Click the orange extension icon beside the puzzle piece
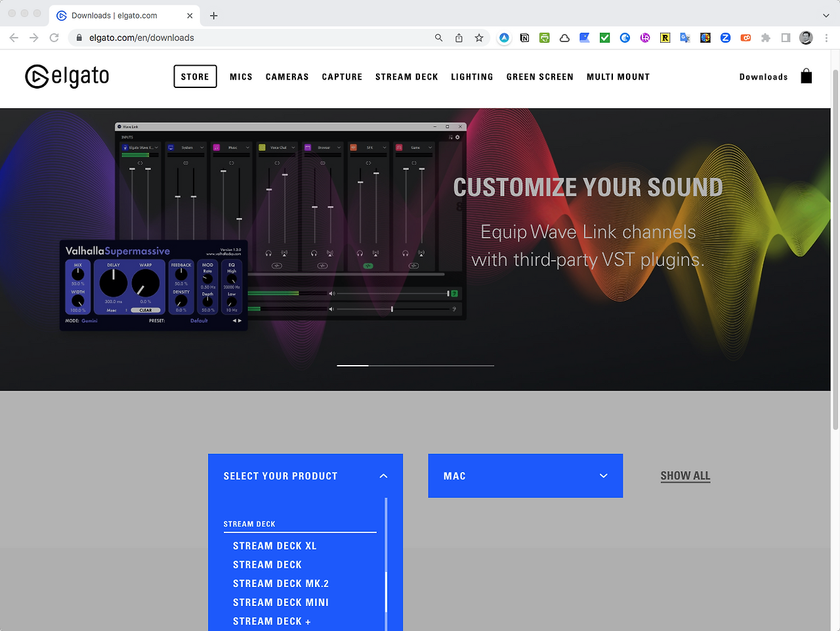The height and width of the screenshot is (631, 840). click(745, 38)
